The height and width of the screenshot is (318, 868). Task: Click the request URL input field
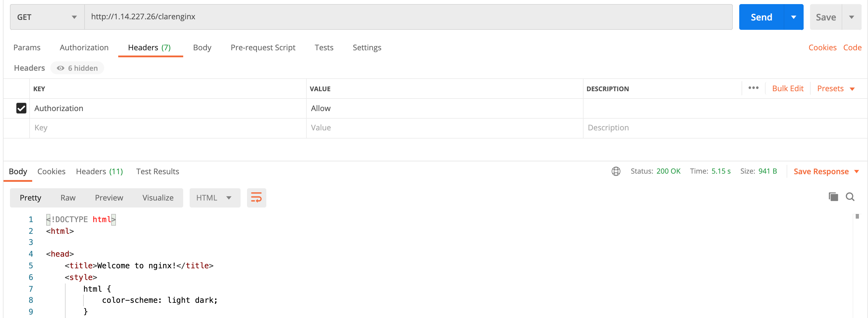[x=408, y=17]
